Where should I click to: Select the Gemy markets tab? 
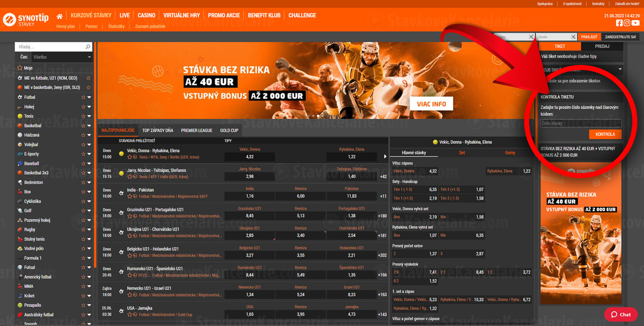[x=510, y=153]
